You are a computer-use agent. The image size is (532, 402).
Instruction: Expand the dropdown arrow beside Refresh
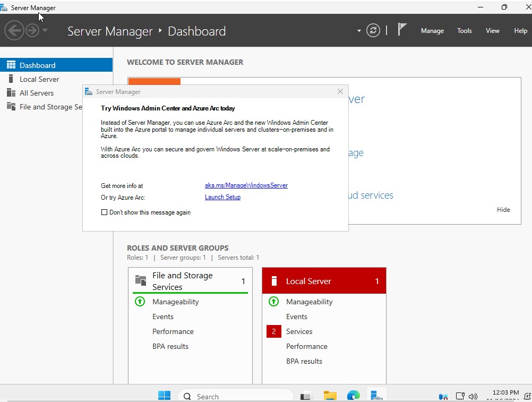coord(359,31)
